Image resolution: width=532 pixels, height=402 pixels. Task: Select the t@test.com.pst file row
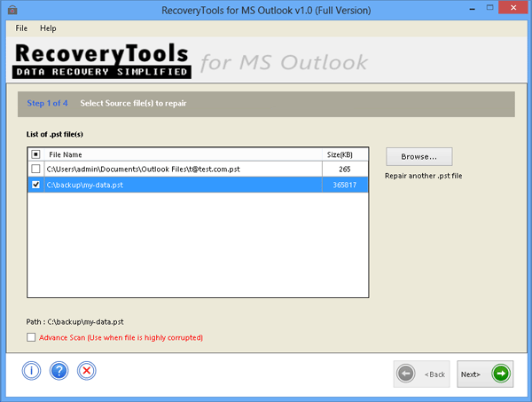(198, 169)
